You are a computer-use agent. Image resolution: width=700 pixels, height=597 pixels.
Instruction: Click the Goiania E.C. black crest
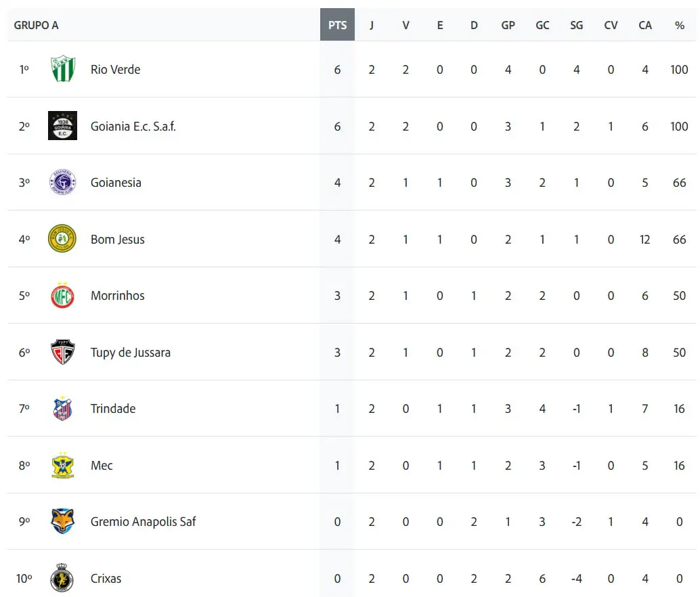click(x=62, y=125)
